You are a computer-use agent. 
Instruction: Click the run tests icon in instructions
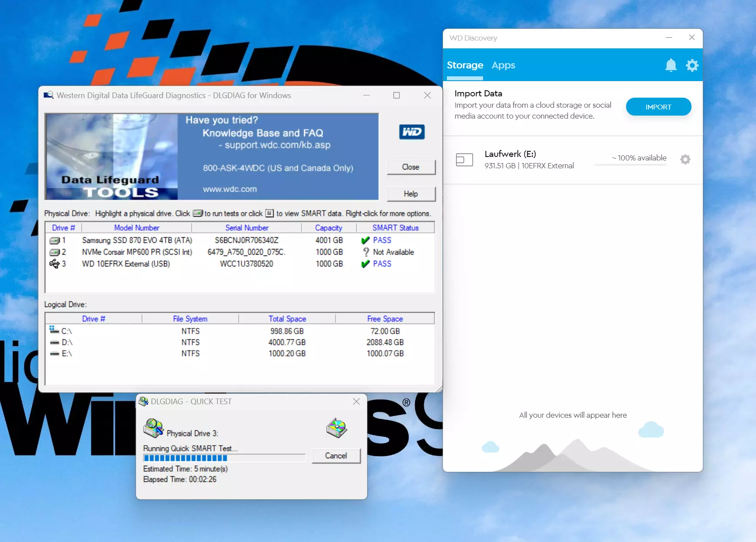pos(198,213)
